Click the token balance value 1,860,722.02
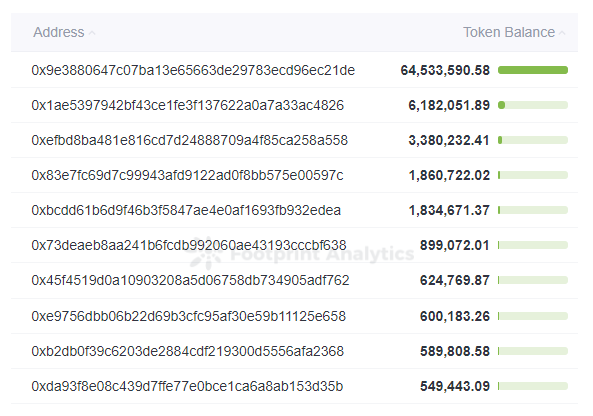 [449, 175]
